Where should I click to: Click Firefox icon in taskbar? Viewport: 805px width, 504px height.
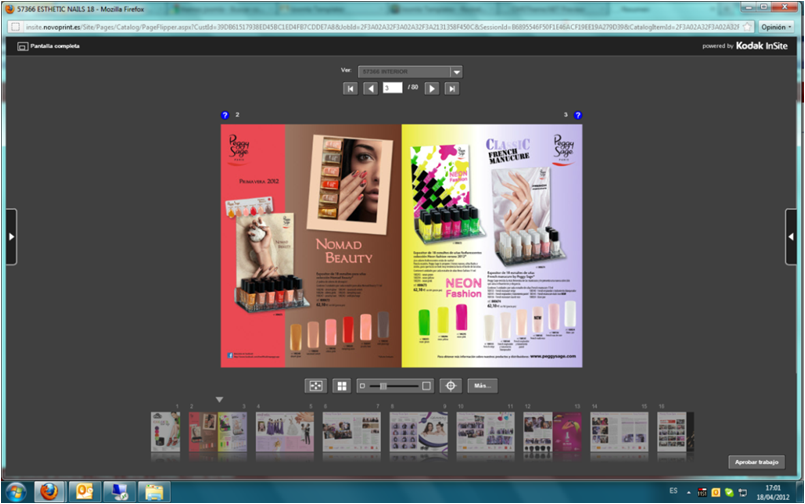tap(49, 492)
